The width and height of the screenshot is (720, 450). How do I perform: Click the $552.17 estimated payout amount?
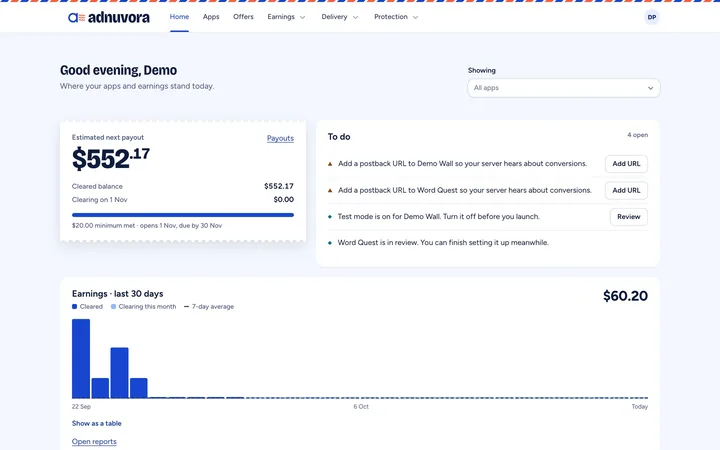tap(111, 159)
